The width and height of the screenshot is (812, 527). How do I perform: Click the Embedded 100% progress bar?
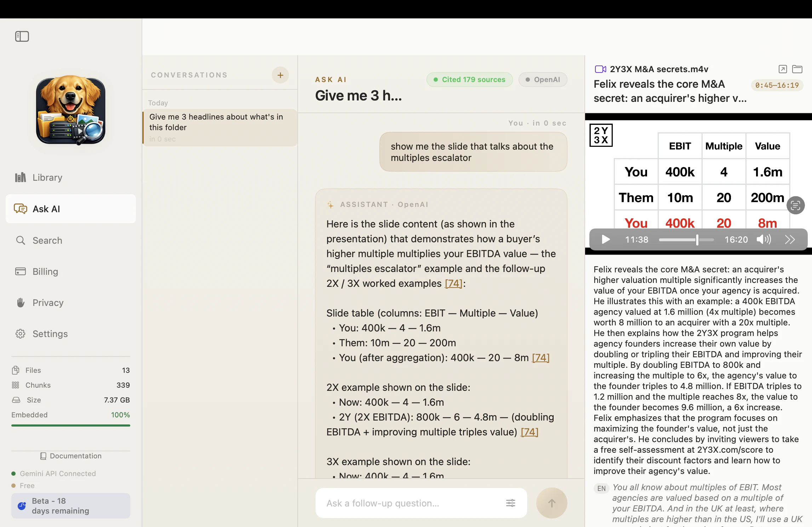[71, 425]
